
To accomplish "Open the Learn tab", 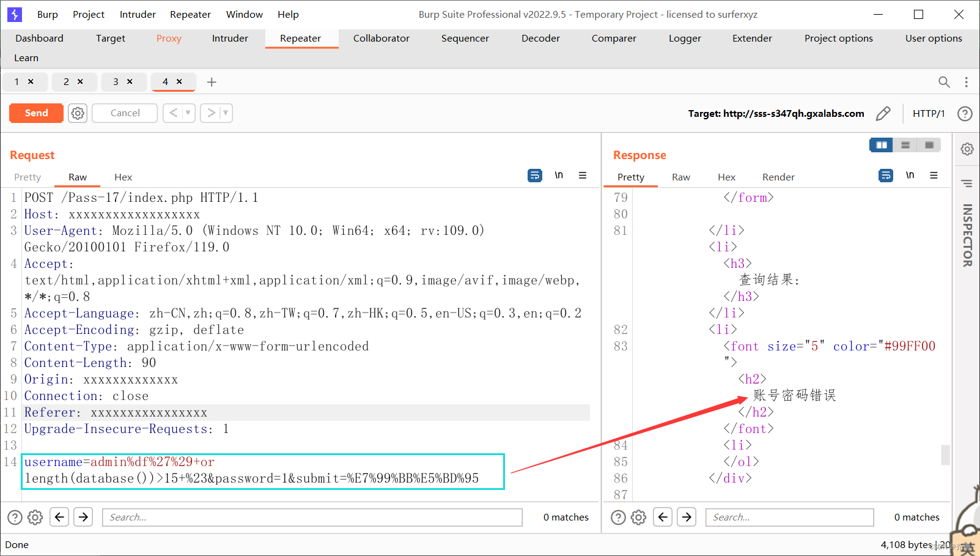I will pyautogui.click(x=26, y=58).
